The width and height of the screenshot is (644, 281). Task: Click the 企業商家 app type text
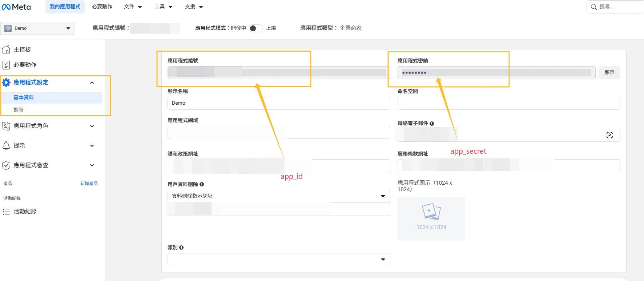pos(351,28)
